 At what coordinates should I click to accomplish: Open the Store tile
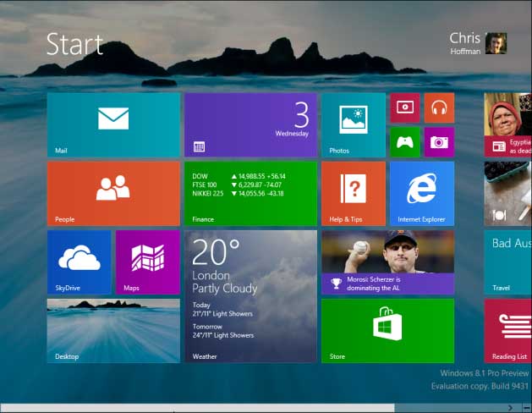388,331
